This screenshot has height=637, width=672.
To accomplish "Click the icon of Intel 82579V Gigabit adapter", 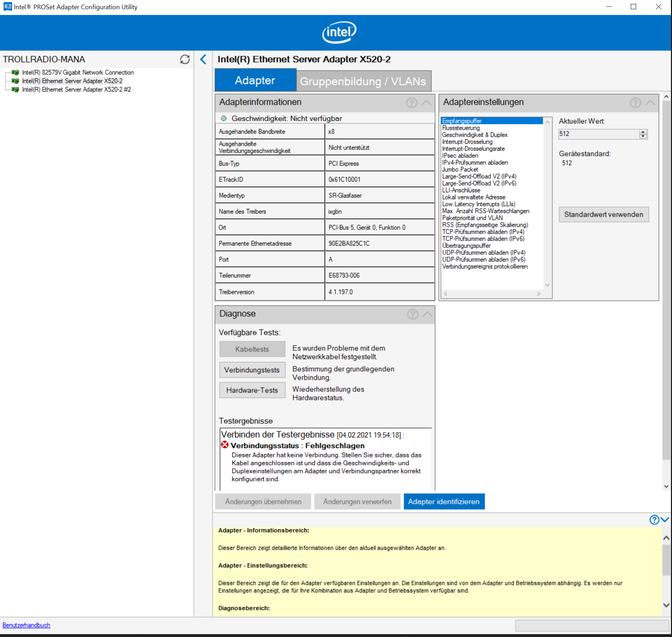I will tap(15, 72).
